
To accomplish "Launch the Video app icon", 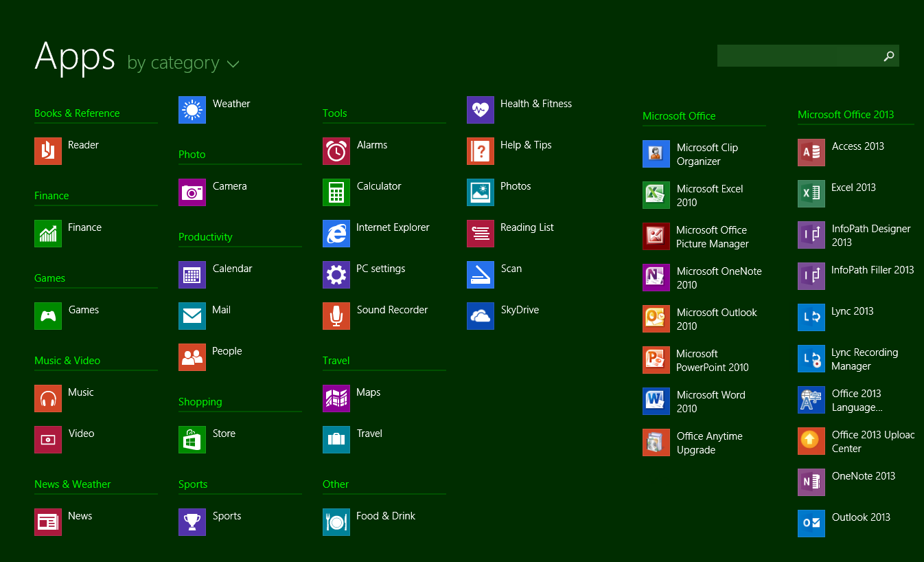I will click(48, 440).
